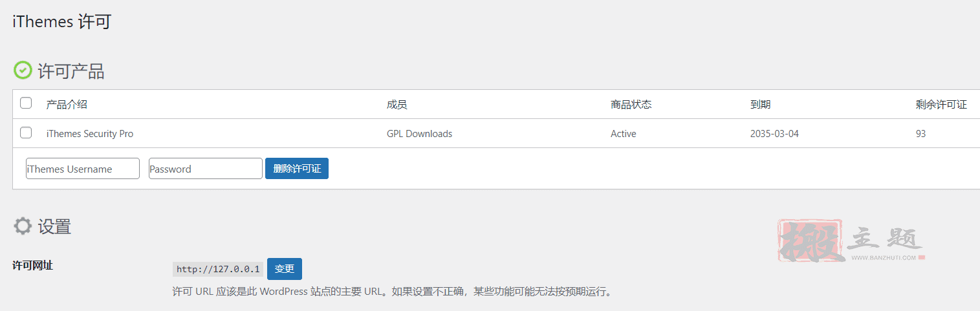Click the 成员 column header
This screenshot has height=311, width=980.
[397, 104]
